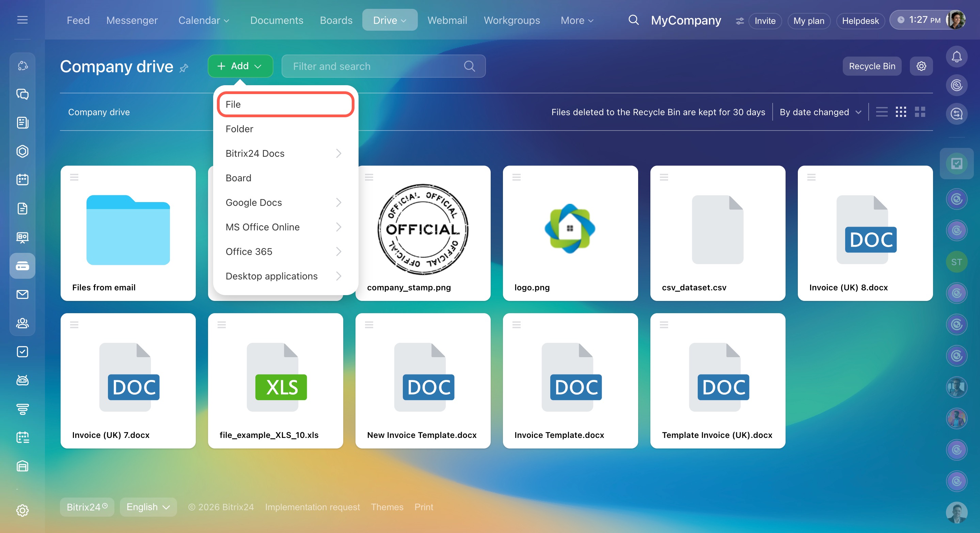Screen dimensions: 980x533
Task: Open Calendar from left sidebar icon
Action: click(x=22, y=180)
